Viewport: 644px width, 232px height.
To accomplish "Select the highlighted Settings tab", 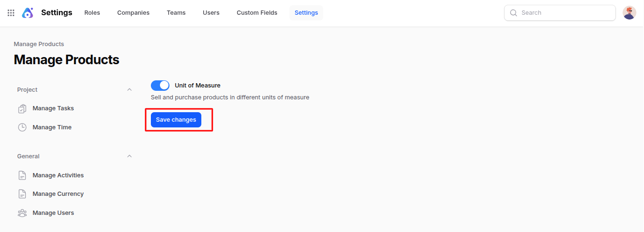I will pos(306,13).
